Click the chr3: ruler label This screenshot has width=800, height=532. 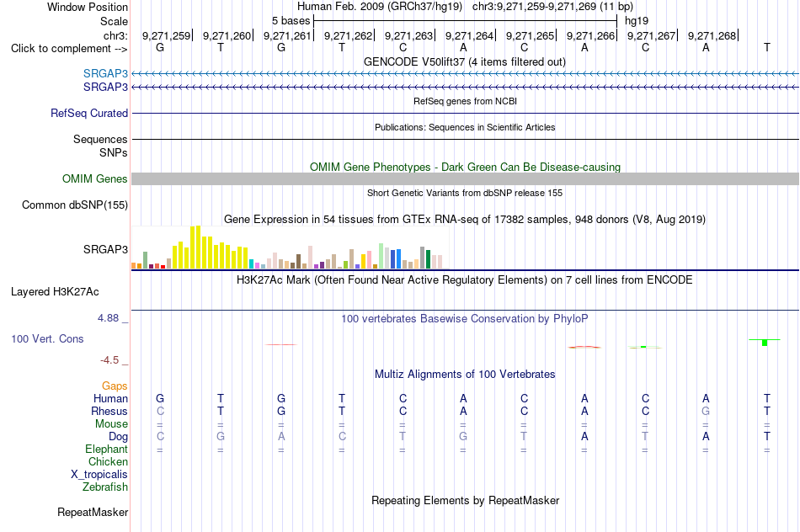(x=115, y=35)
